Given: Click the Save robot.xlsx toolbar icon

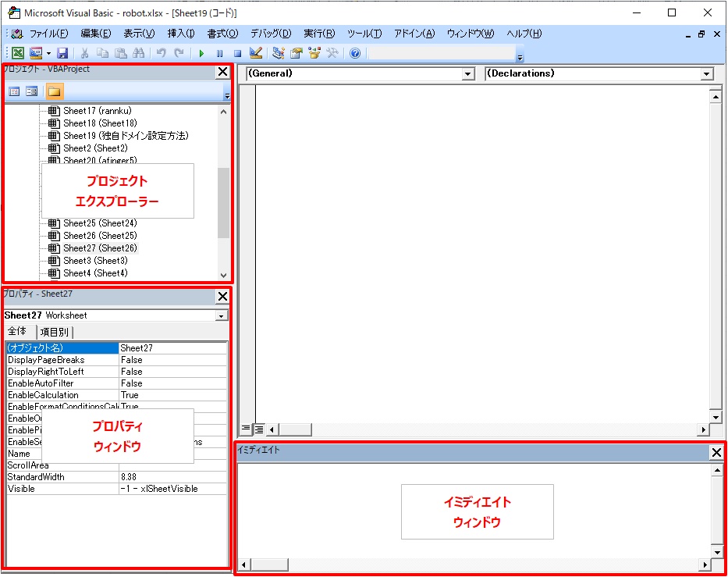Looking at the screenshot, I should click(62, 53).
